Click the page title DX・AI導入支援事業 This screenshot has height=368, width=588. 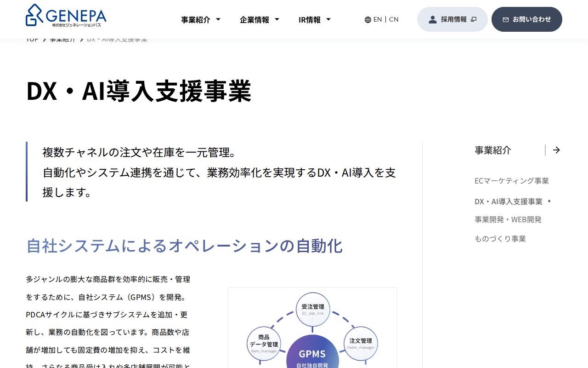click(x=139, y=91)
